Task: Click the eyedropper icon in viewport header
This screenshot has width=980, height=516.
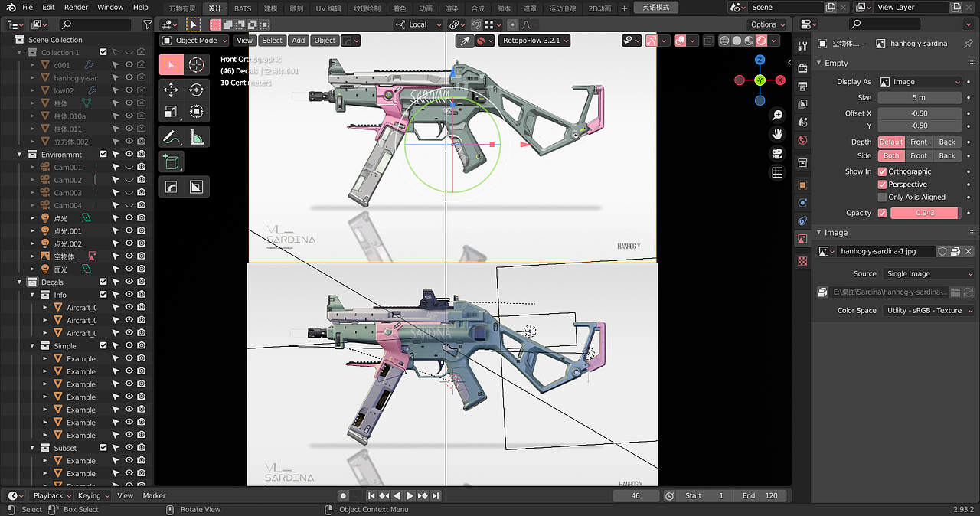Action: (465, 41)
